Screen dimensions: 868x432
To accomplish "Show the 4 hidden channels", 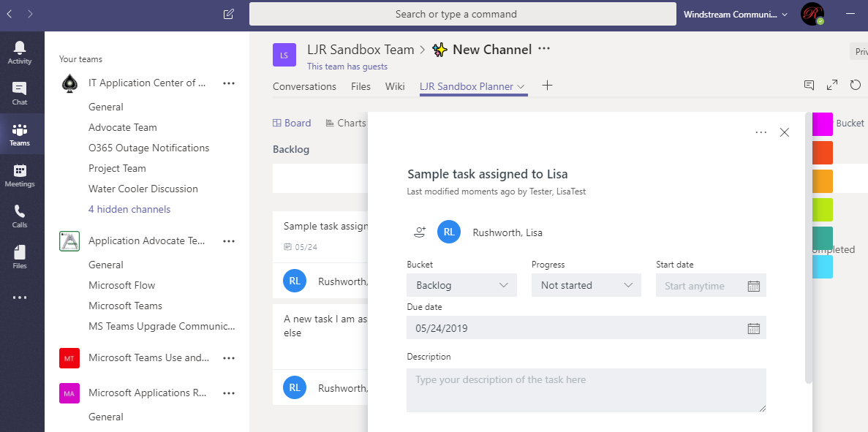I will [x=129, y=210].
